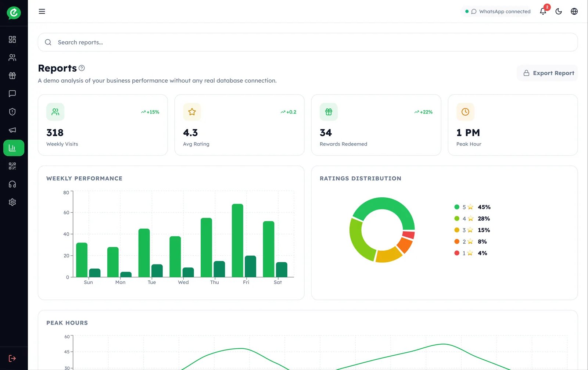Click the tall Sun bar in Weekly Performance
Image resolution: width=588 pixels, height=370 pixels.
coord(82,260)
